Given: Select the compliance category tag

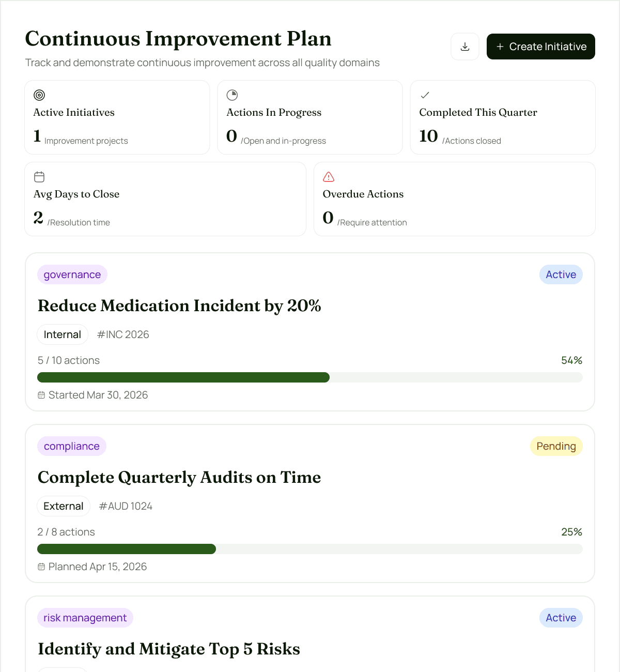Looking at the screenshot, I should pyautogui.click(x=72, y=446).
